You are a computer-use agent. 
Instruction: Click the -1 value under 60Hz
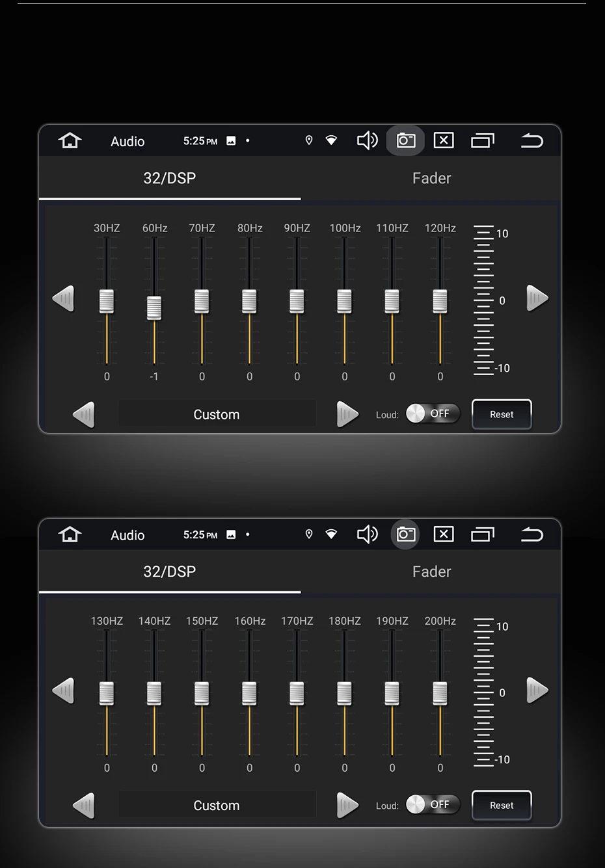(154, 376)
